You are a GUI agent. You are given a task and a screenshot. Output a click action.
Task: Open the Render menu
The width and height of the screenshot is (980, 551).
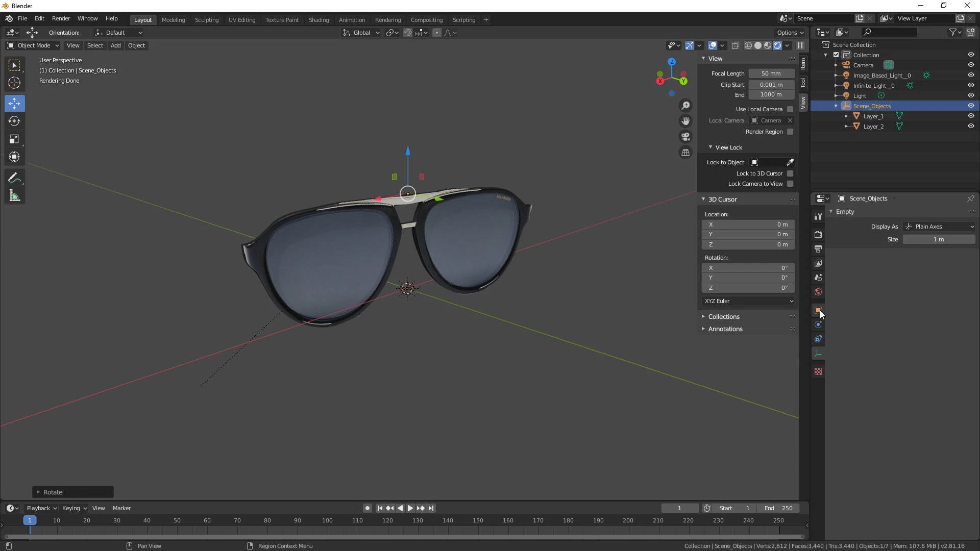(x=61, y=18)
